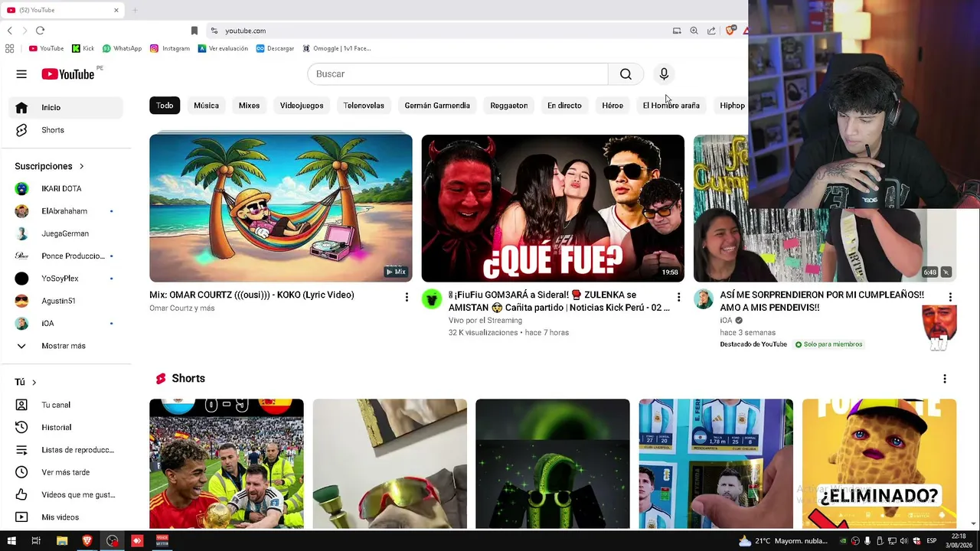Open Shorts in the sidebar
The width and height of the screenshot is (980, 551).
click(66, 130)
